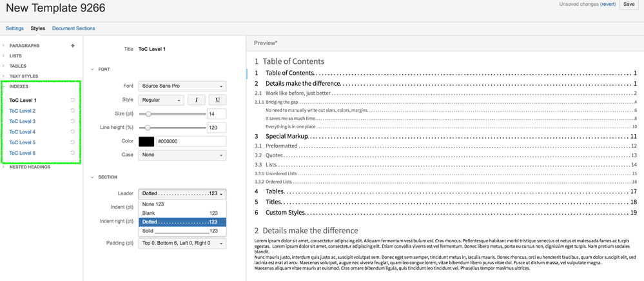Open the Font family dropdown
The image size is (644, 281).
182,86
